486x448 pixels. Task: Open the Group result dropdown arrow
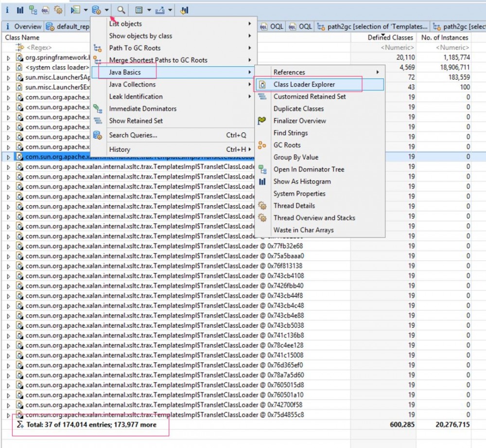(149, 10)
